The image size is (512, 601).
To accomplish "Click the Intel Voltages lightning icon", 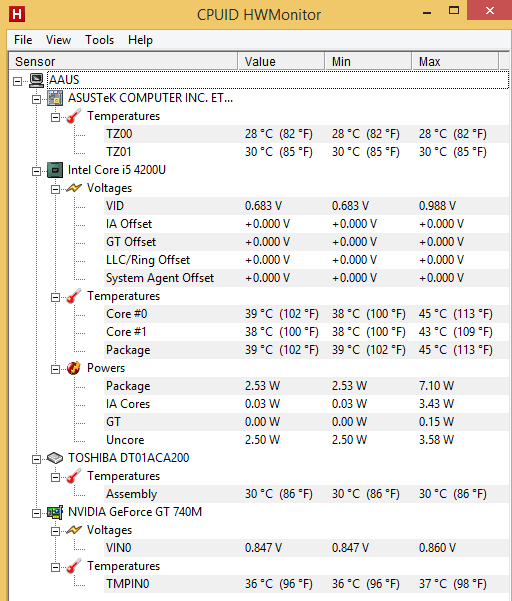I will click(74, 188).
